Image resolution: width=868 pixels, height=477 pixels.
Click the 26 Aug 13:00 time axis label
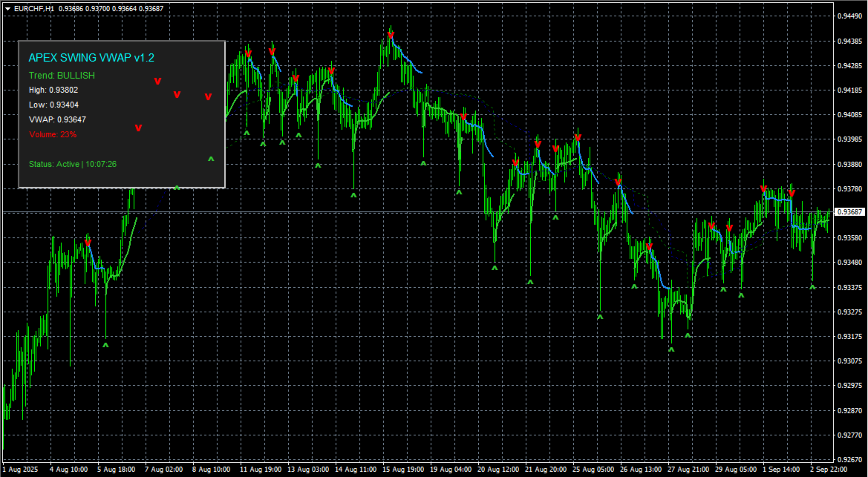coord(642,470)
